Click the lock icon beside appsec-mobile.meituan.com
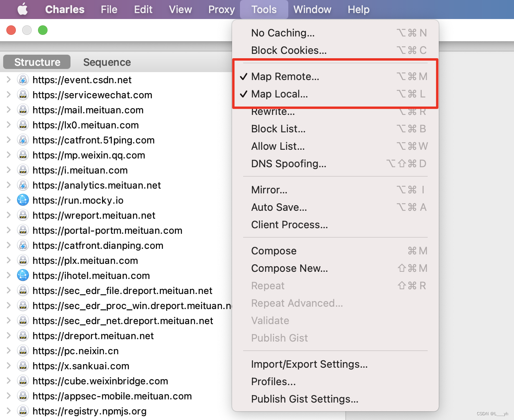Image resolution: width=514 pixels, height=420 pixels. pyautogui.click(x=23, y=396)
